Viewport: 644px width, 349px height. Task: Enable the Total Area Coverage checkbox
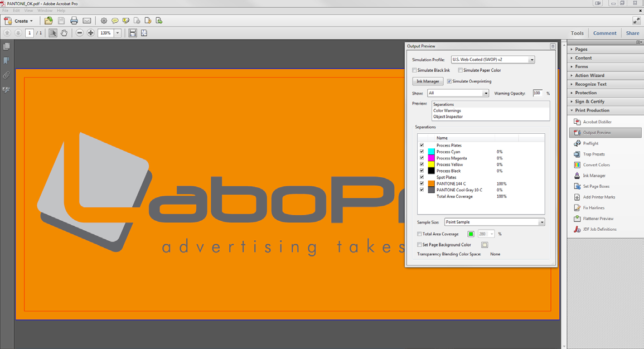(419, 234)
